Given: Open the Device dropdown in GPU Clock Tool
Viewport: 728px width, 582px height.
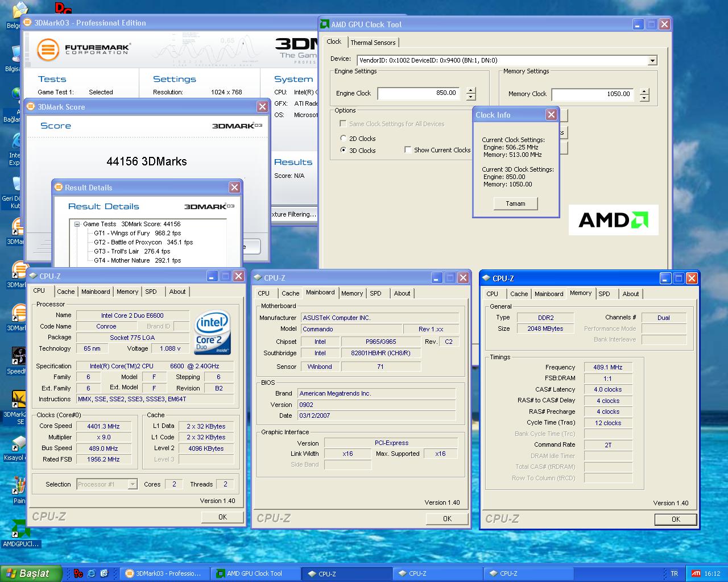Looking at the screenshot, I should 652,60.
